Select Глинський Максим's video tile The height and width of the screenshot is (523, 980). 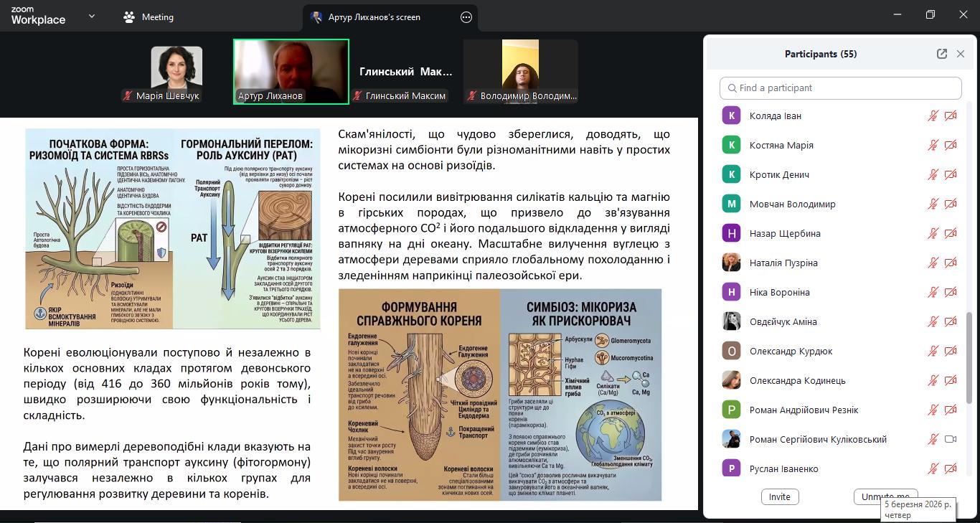click(406, 72)
